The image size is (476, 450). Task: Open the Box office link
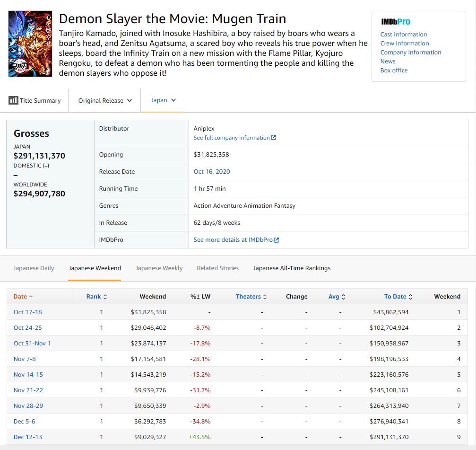click(x=394, y=71)
